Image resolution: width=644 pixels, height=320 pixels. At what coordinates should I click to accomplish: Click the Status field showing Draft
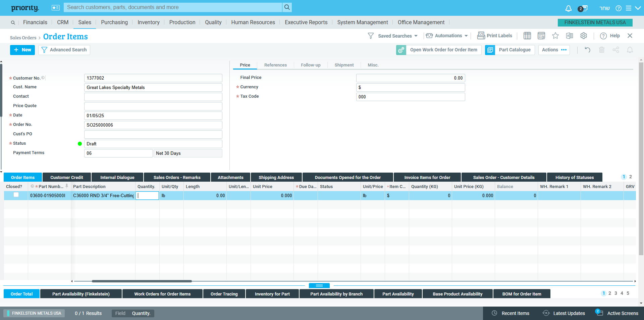(153, 144)
